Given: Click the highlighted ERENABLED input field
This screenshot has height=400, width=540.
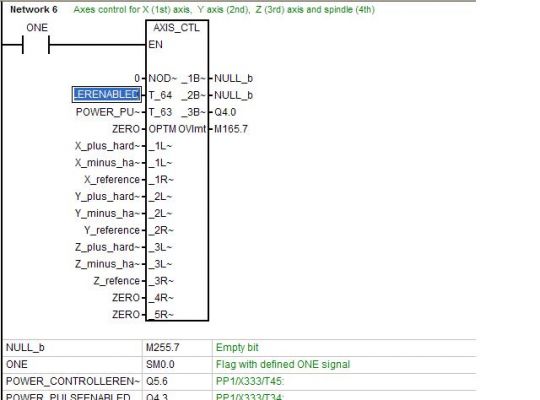Looking at the screenshot, I should [107, 94].
